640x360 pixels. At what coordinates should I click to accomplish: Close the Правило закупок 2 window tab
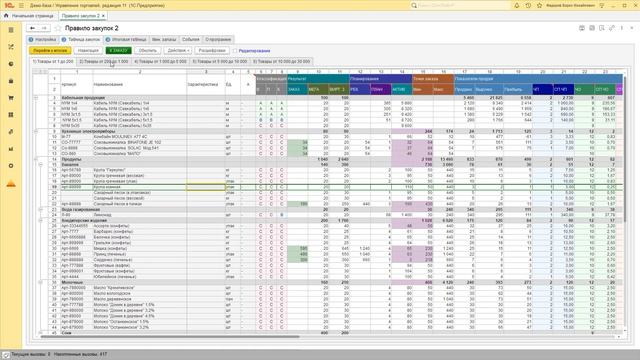(x=103, y=16)
